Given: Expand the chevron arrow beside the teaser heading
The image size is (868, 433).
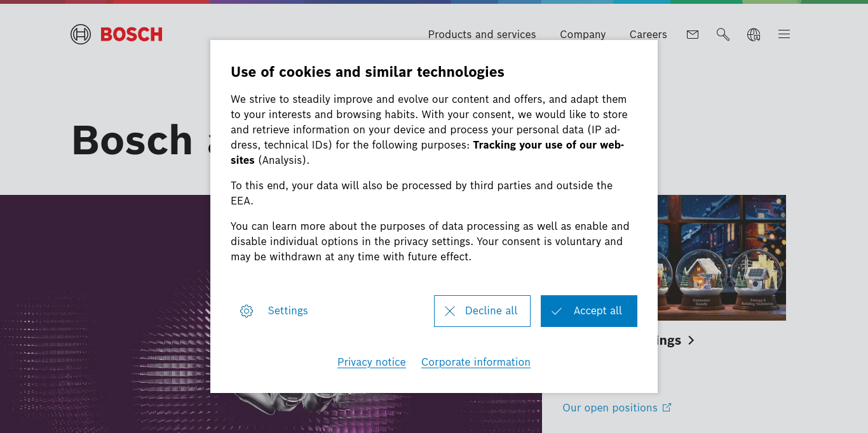Looking at the screenshot, I should click(x=691, y=340).
